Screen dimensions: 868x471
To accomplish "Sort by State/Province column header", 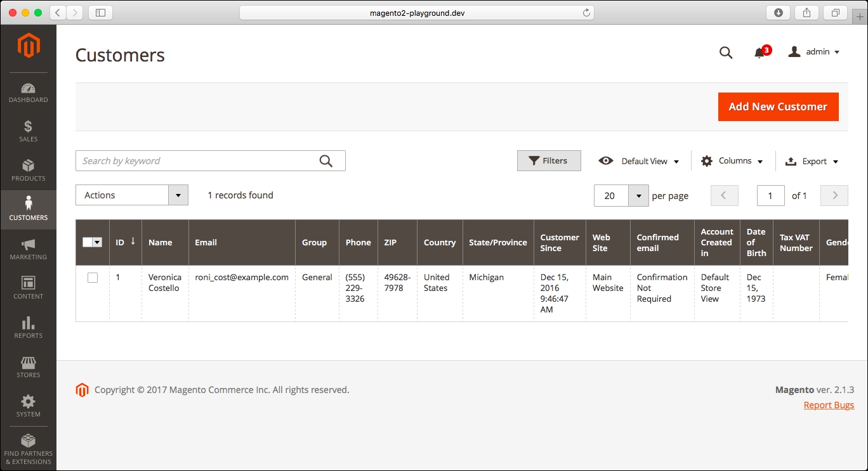I will pos(498,242).
